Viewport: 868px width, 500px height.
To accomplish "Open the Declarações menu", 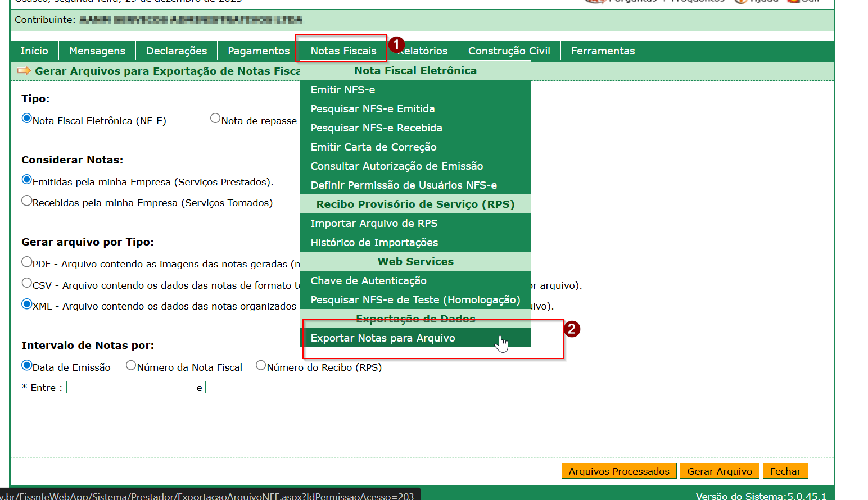I will pyautogui.click(x=177, y=51).
